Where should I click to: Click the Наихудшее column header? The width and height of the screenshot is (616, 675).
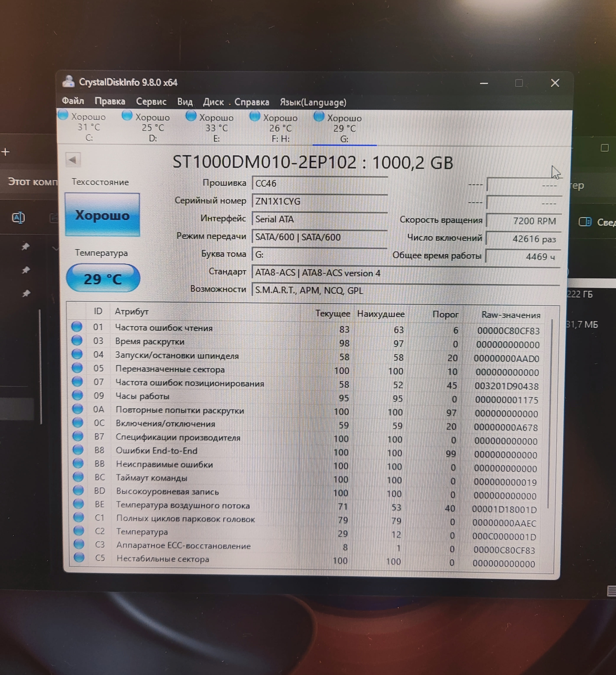[381, 314]
